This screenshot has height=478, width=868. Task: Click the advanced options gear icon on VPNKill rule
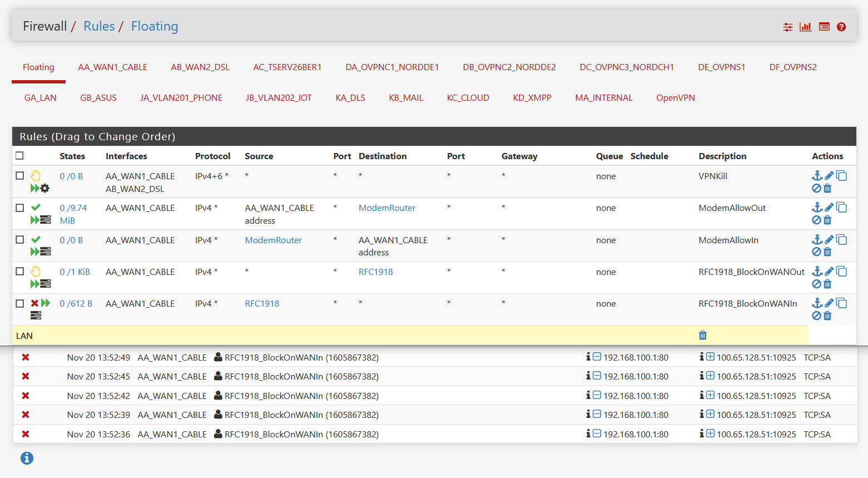45,189
